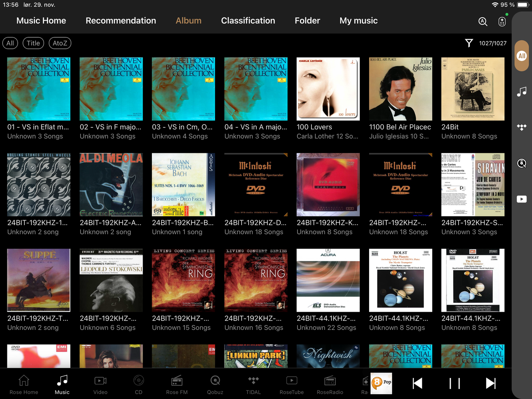Open the Wagner Ring album with 15 Songs
Viewport: 532px width, 399px height.
(x=184, y=280)
